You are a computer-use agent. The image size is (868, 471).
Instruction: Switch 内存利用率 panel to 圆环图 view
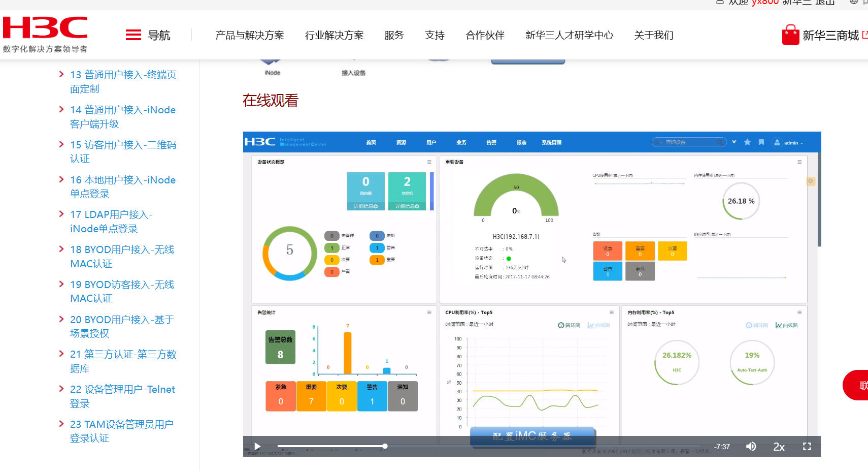[757, 325]
